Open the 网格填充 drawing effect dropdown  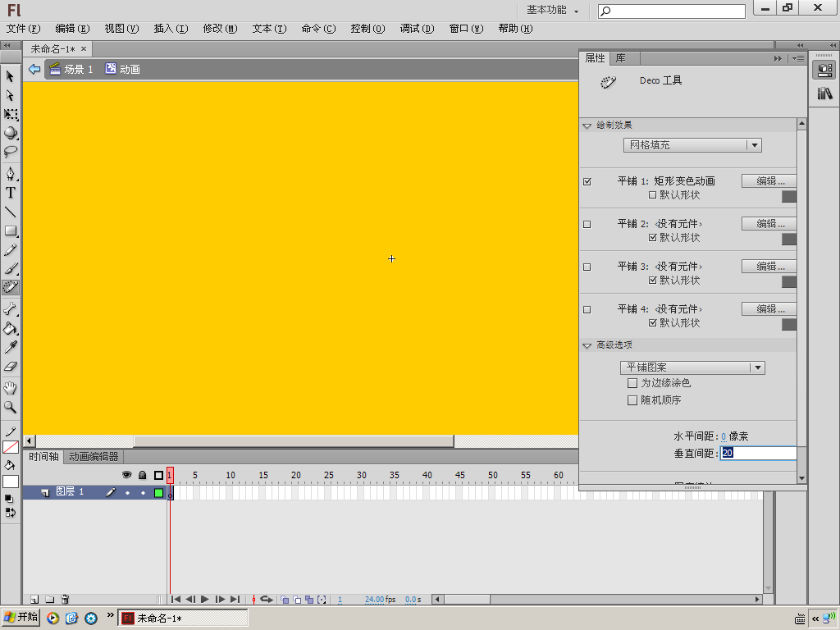692,145
